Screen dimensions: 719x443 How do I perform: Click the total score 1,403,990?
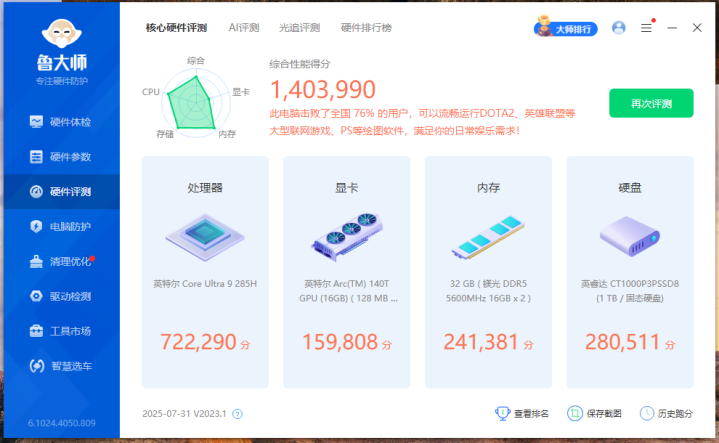click(x=323, y=89)
